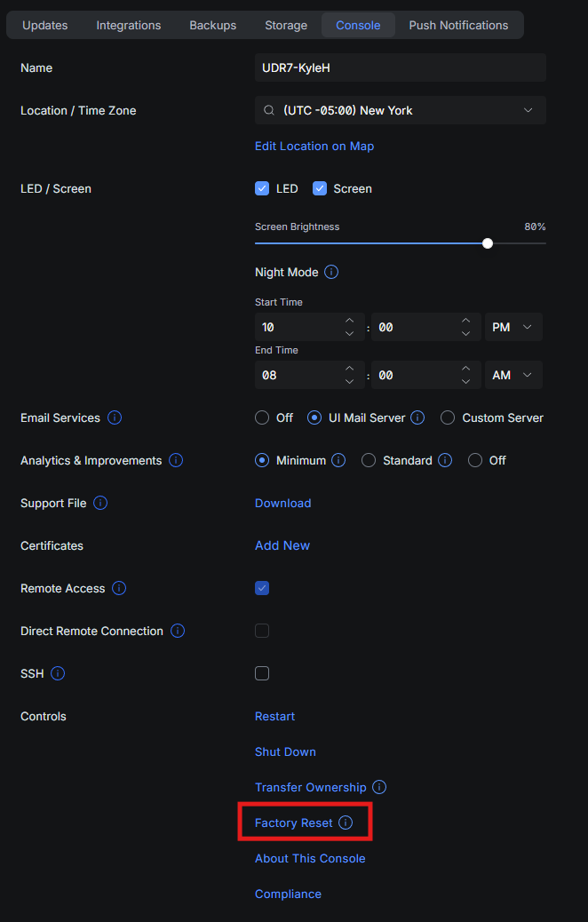Open the Location / Time Zone dropdown
Screen dimensions: 588x922
[400, 110]
